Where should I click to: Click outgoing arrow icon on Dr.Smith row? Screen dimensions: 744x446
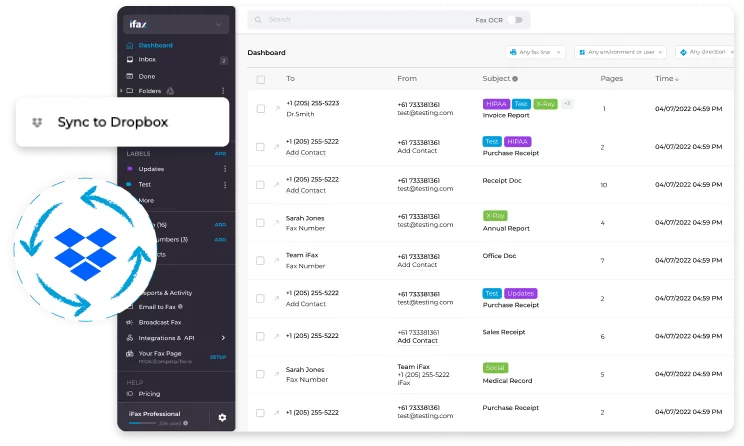tap(277, 109)
